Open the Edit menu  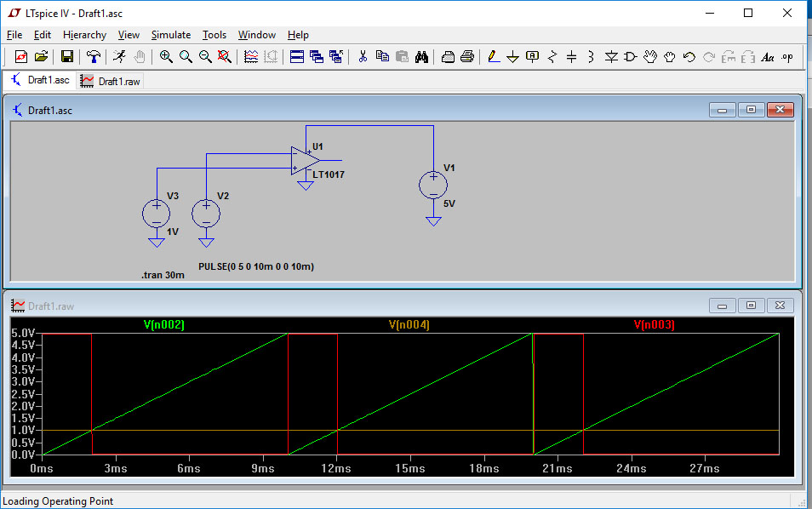(x=43, y=35)
